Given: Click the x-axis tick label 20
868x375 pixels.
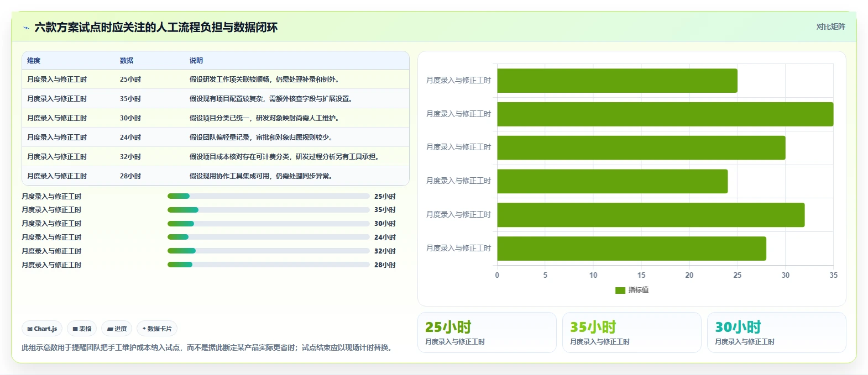Looking at the screenshot, I should tap(689, 275).
